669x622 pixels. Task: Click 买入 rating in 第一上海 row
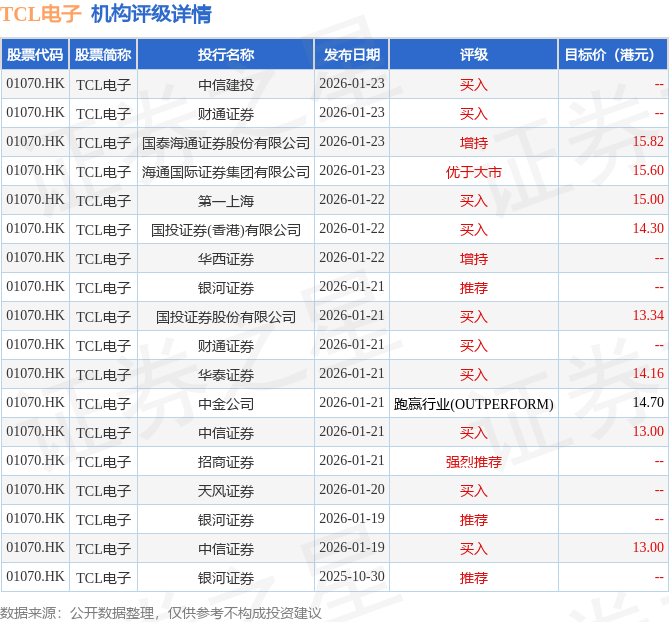coord(474,201)
